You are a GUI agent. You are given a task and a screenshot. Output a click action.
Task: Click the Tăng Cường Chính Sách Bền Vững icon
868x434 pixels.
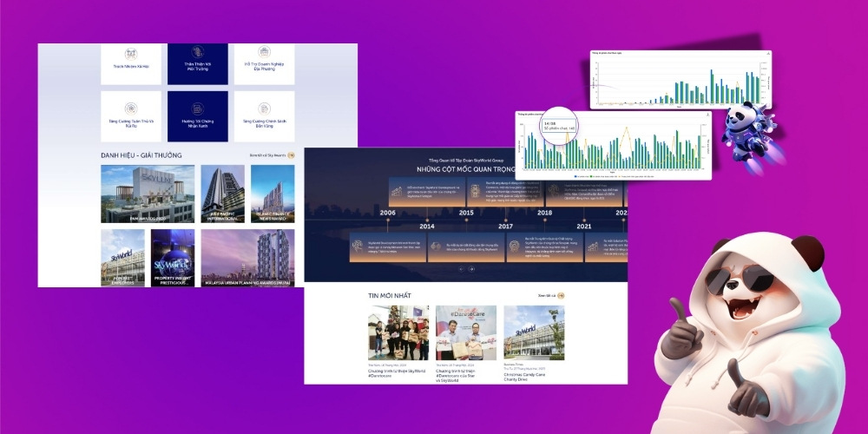point(264,108)
